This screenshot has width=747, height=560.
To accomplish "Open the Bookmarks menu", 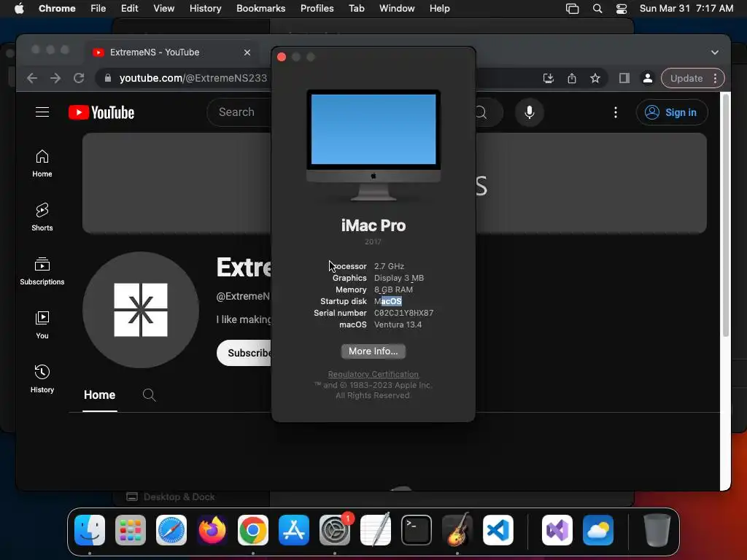I will pyautogui.click(x=260, y=9).
